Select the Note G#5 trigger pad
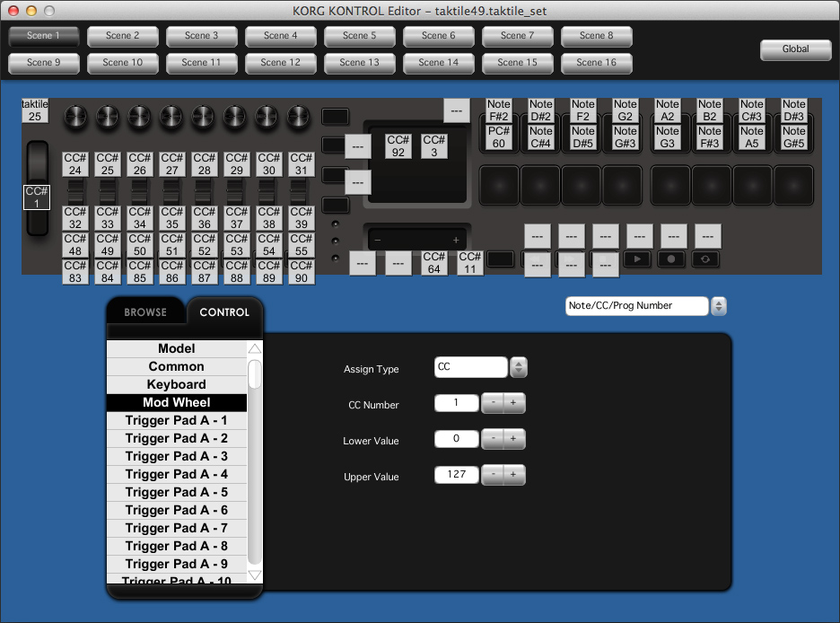Viewport: 840px width, 623px height. [794, 137]
